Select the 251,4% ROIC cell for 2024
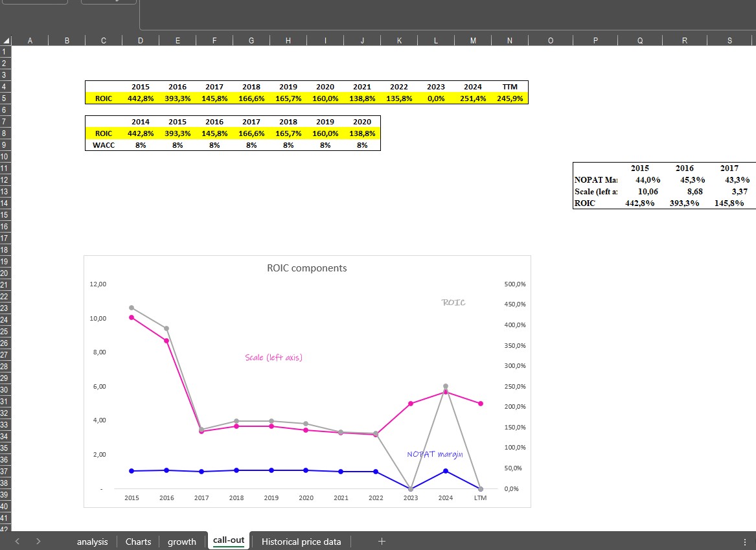The height and width of the screenshot is (550, 756). (x=472, y=98)
